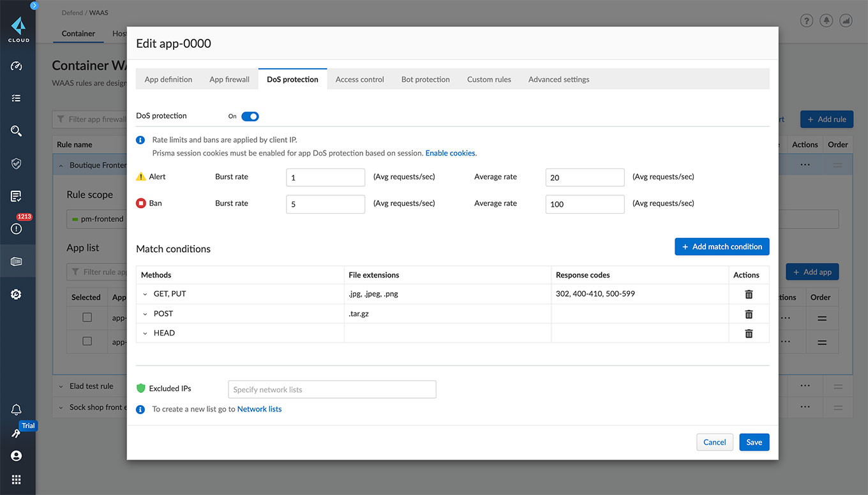Screen dimensions: 868x495
Task: Click the notification bell in sidebar
Action: coord(17,410)
